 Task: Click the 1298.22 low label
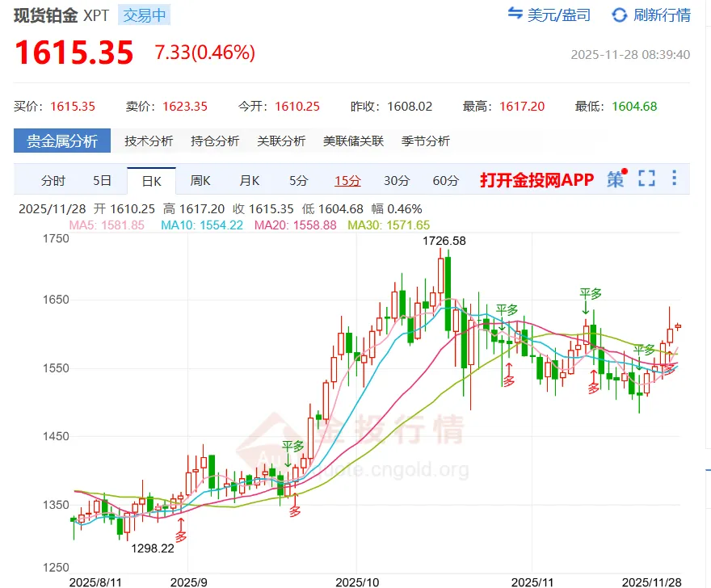click(153, 548)
